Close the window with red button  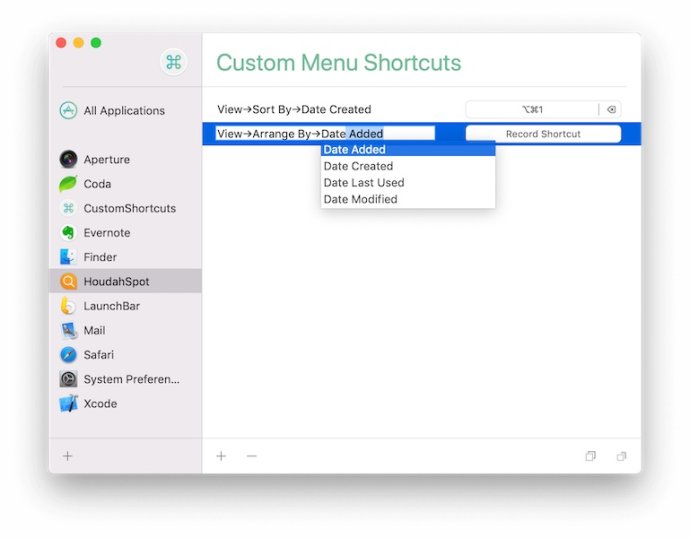point(61,43)
